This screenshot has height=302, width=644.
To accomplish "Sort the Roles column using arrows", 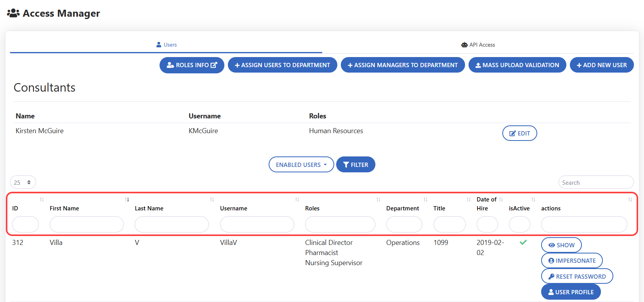I will coord(378,200).
